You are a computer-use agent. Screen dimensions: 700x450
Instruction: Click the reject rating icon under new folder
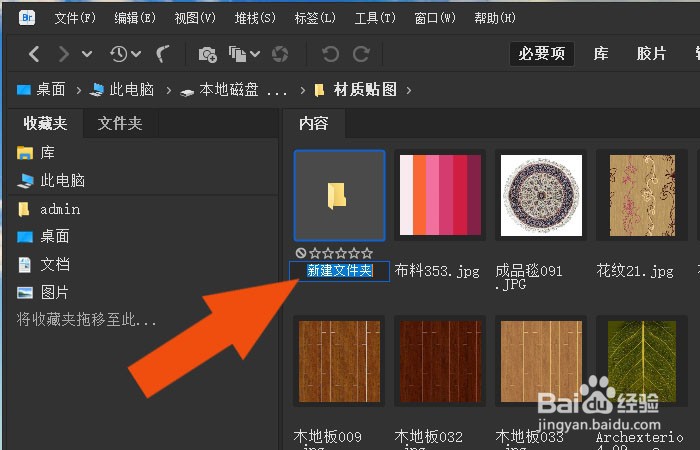pyautogui.click(x=301, y=253)
